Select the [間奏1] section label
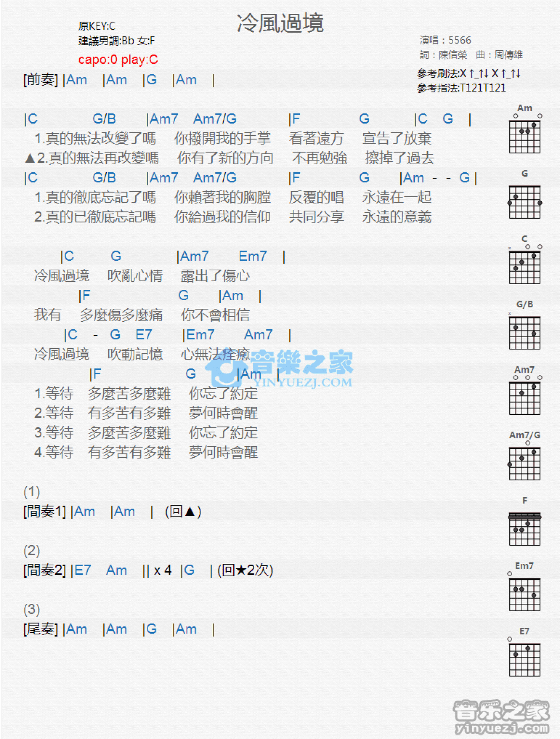This screenshot has width=560, height=739. click(x=44, y=512)
